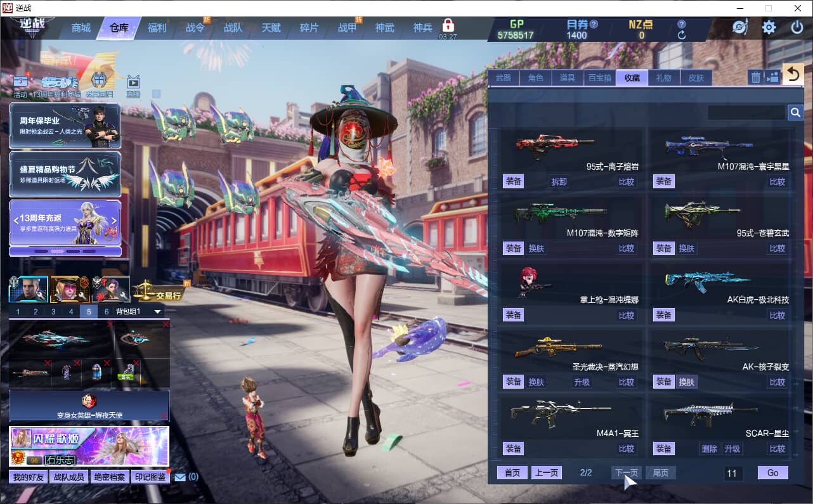
Task: Switch to the 皮肤 inventory tab
Action: point(696,78)
